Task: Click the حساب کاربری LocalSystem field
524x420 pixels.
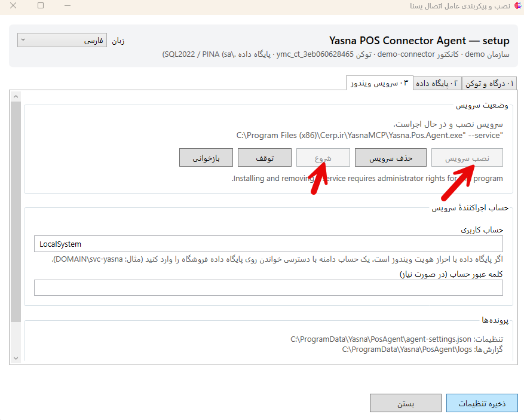Action: coord(268,244)
